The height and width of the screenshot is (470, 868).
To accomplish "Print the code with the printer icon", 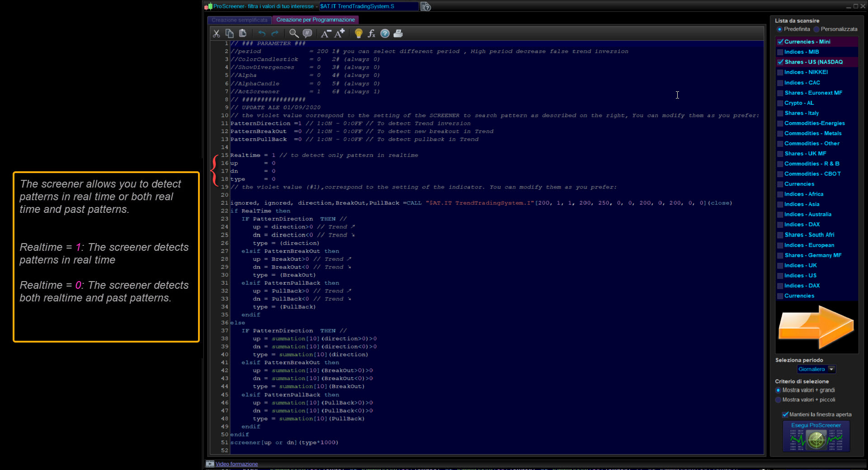I will tap(398, 33).
